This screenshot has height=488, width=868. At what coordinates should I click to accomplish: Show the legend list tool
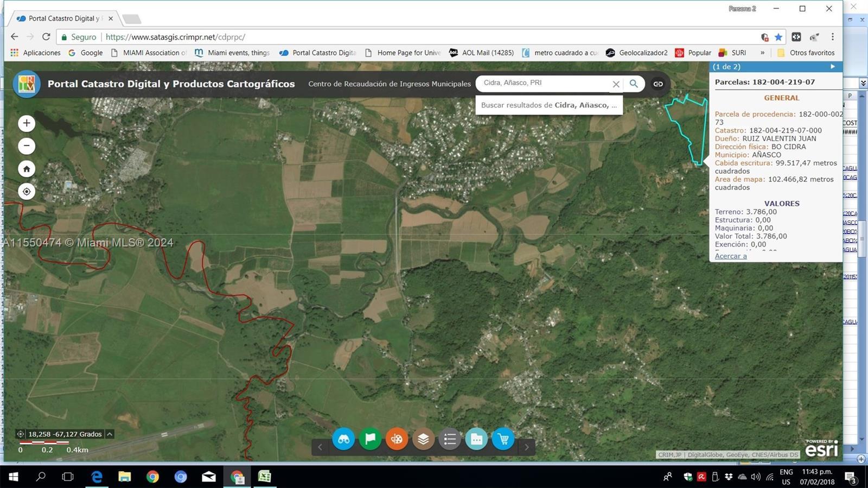pyautogui.click(x=450, y=439)
